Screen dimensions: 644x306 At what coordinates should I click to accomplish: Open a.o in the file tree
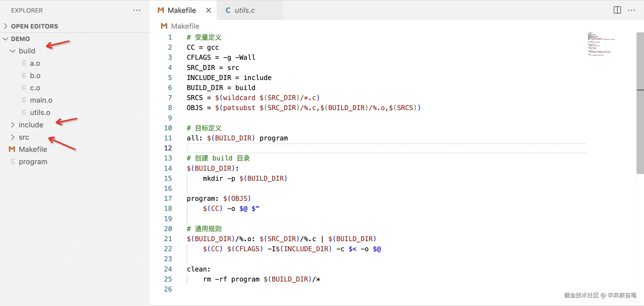click(x=35, y=63)
